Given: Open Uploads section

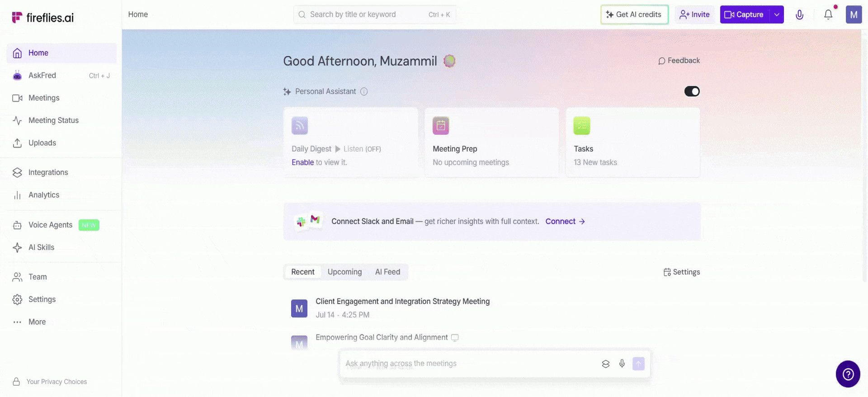Looking at the screenshot, I should (61, 143).
